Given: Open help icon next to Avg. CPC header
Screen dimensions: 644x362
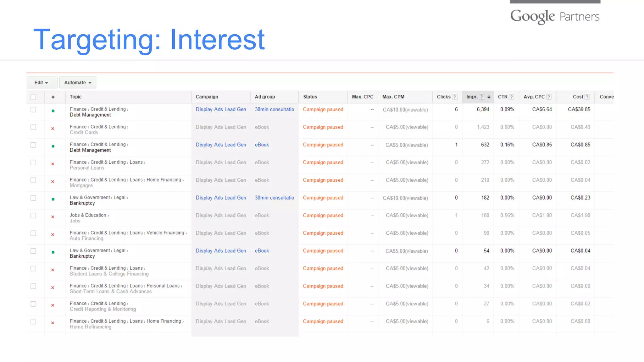Looking at the screenshot, I should click(549, 97).
